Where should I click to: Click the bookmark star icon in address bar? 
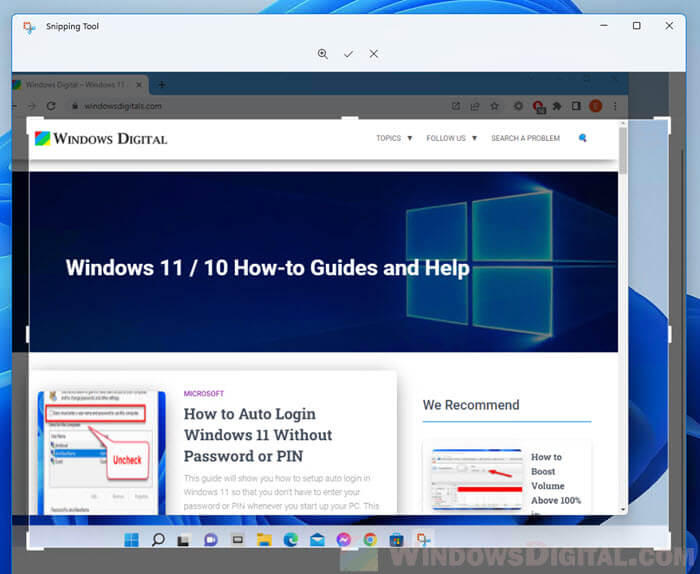pos(494,106)
